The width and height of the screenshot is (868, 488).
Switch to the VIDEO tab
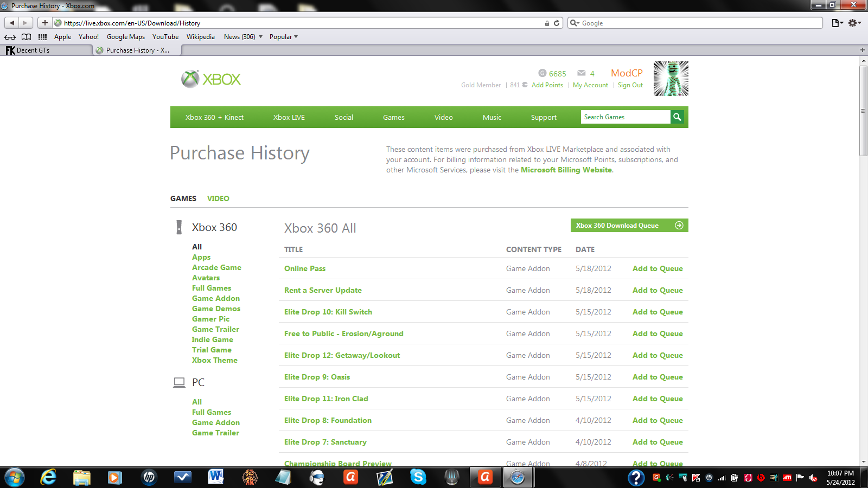[x=218, y=198]
